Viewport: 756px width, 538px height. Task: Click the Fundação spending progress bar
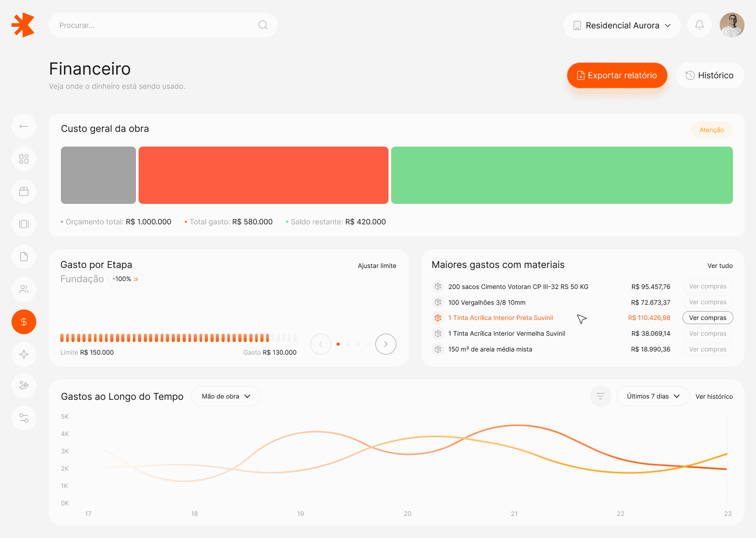click(x=178, y=338)
